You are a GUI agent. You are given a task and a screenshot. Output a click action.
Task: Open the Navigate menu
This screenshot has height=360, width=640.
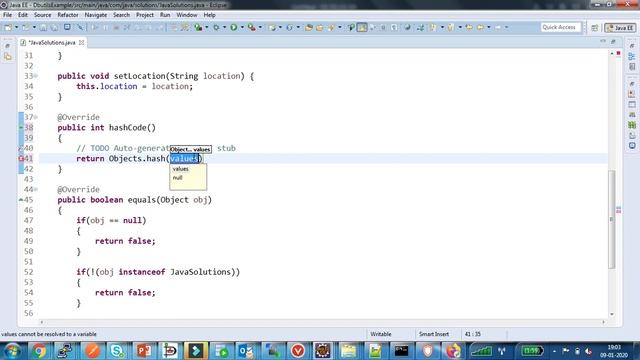[x=96, y=15]
